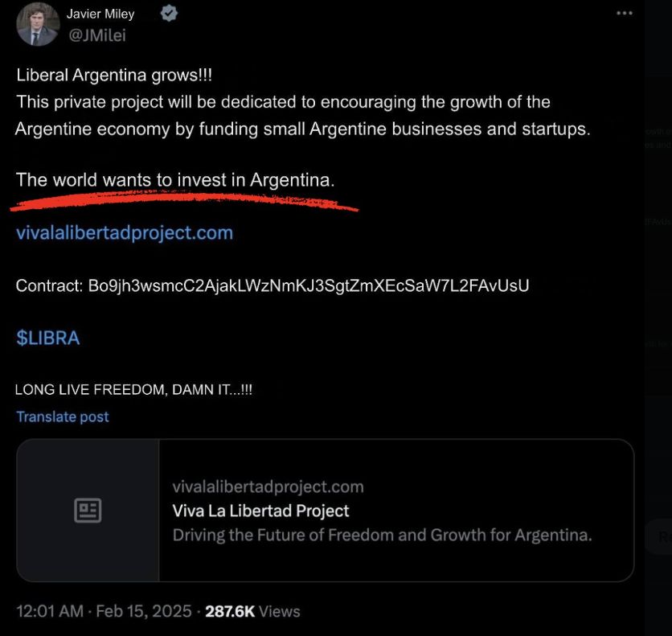This screenshot has width=672, height=636.
Task: Click the $LIBRA cashtag
Action: tap(48, 338)
